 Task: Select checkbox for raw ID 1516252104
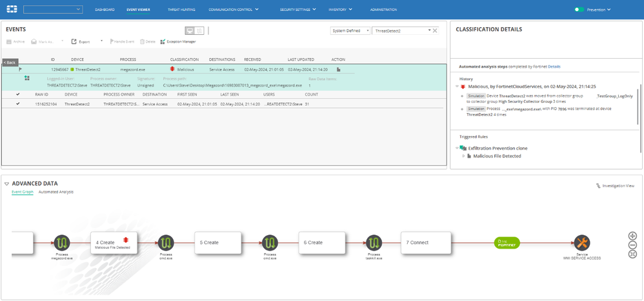pyautogui.click(x=18, y=103)
